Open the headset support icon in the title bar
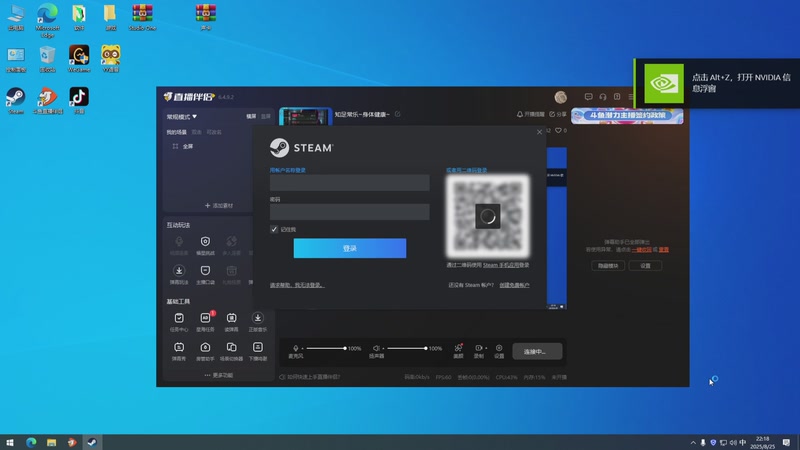Viewport: 800px width, 450px height. click(x=603, y=96)
